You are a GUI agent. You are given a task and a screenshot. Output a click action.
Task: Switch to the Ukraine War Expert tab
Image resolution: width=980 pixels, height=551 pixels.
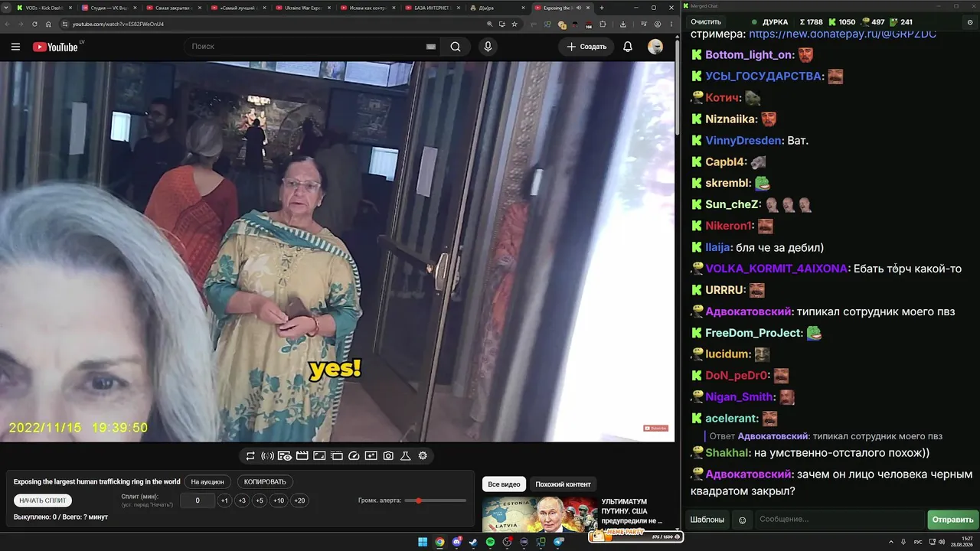tap(304, 8)
